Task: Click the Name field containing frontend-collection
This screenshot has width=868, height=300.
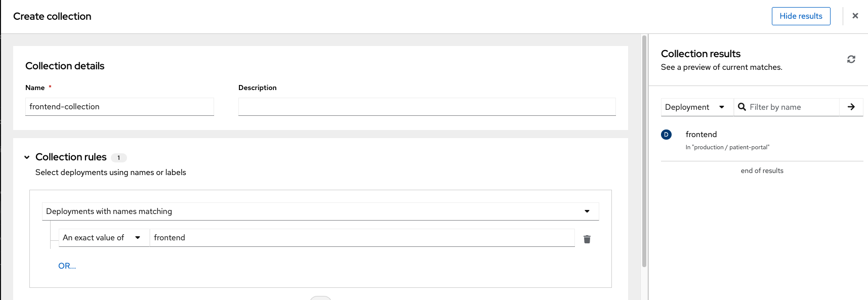Action: point(119,107)
